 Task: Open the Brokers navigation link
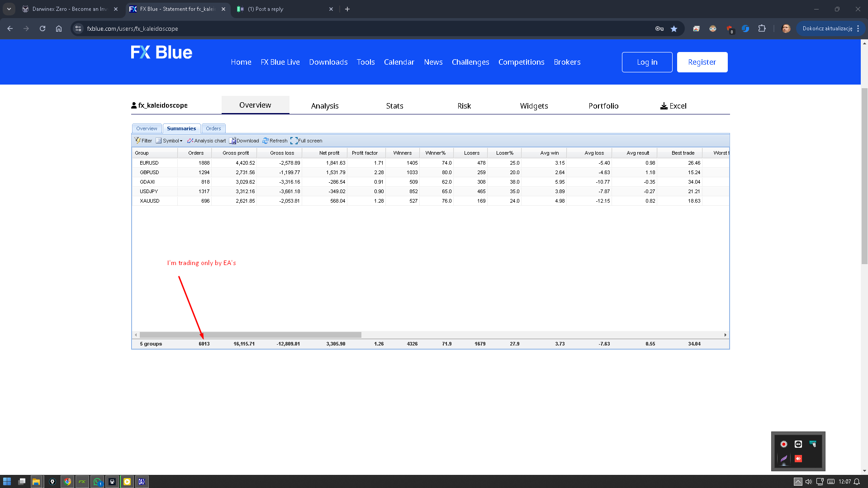point(567,62)
